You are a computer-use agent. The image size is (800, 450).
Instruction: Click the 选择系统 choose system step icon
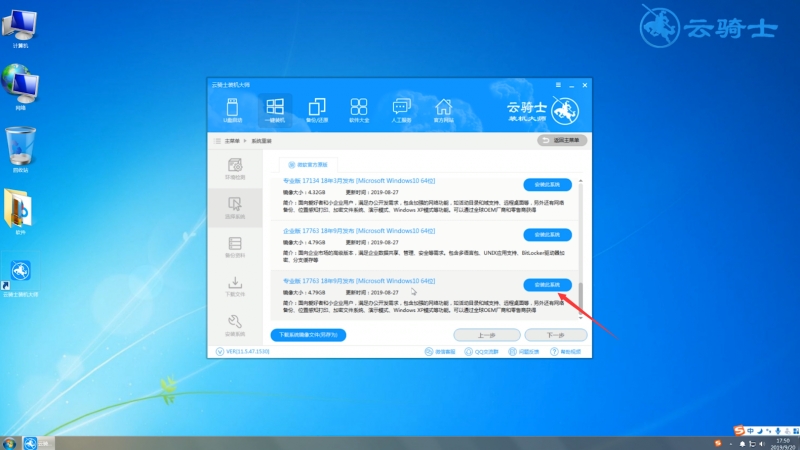tap(235, 208)
